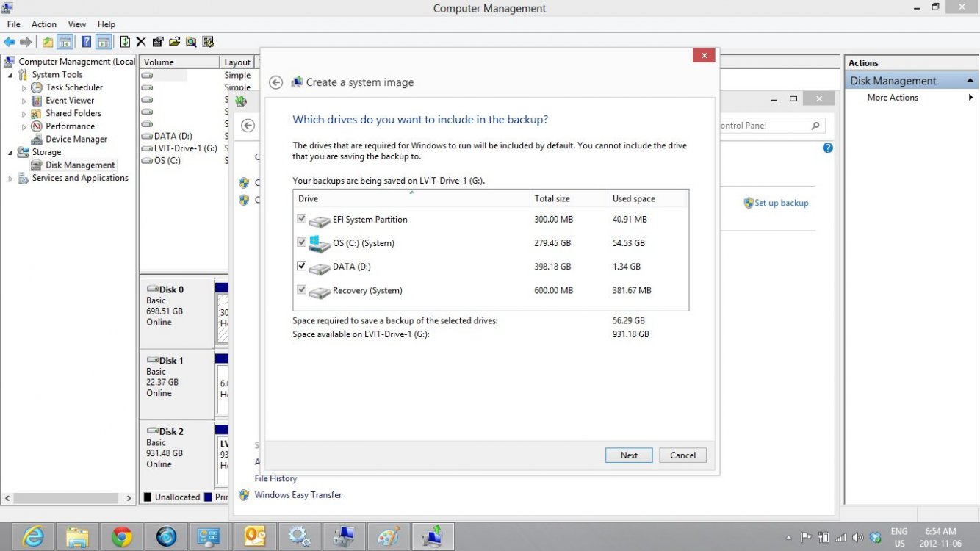Image resolution: width=980 pixels, height=551 pixels.
Task: Collapse the Disk Management actions header
Action: [x=970, y=81]
